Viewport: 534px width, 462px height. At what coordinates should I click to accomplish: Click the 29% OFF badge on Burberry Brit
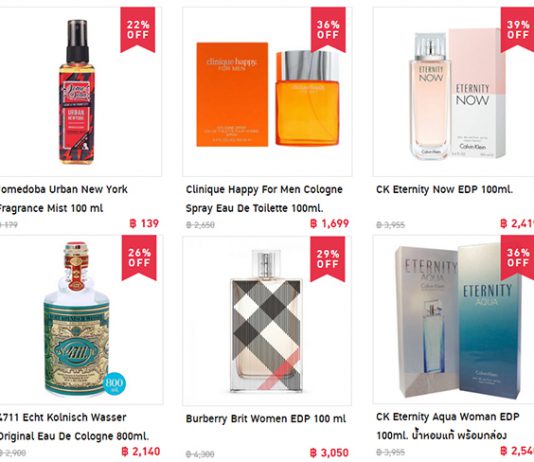coord(327,259)
